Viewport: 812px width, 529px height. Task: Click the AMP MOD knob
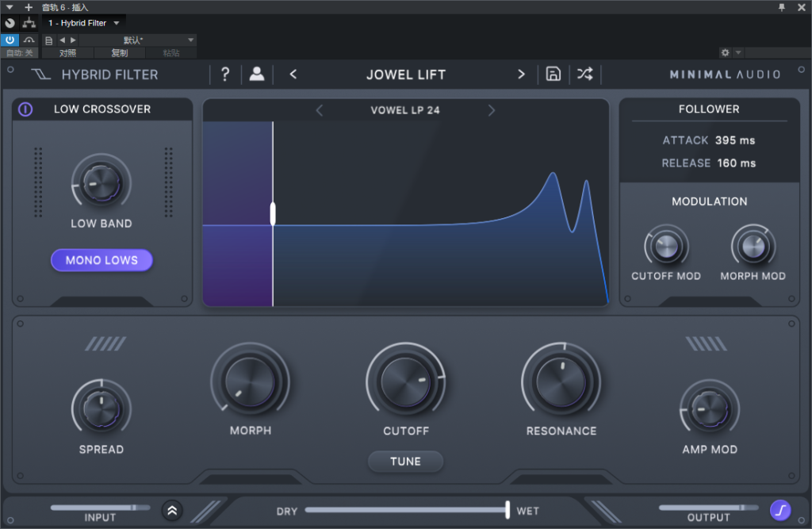pyautogui.click(x=710, y=409)
